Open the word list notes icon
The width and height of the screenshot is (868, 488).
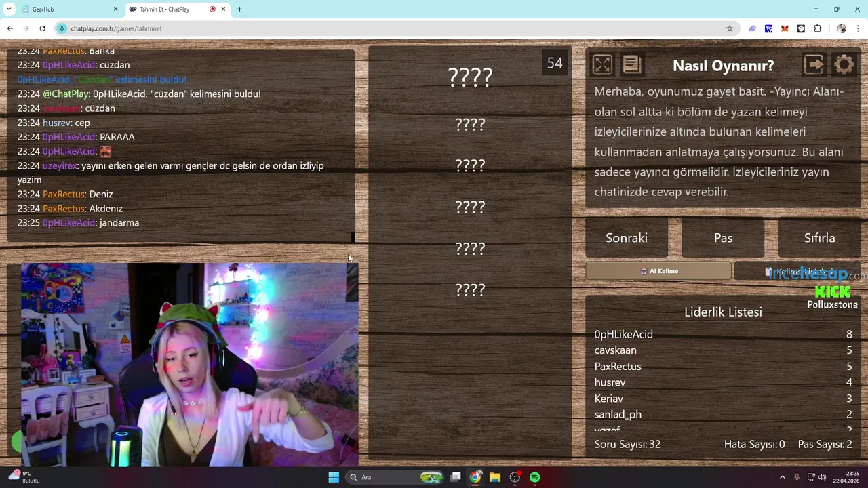coord(631,64)
